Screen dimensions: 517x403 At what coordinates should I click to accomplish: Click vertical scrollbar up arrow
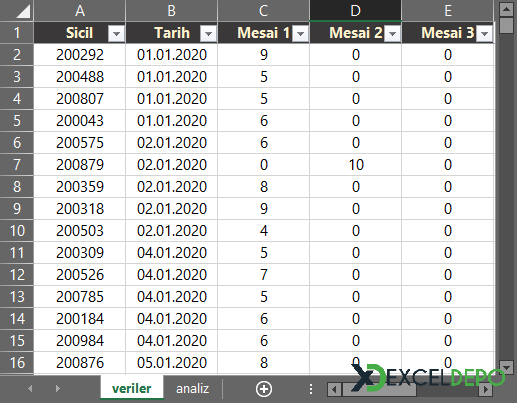point(506,9)
